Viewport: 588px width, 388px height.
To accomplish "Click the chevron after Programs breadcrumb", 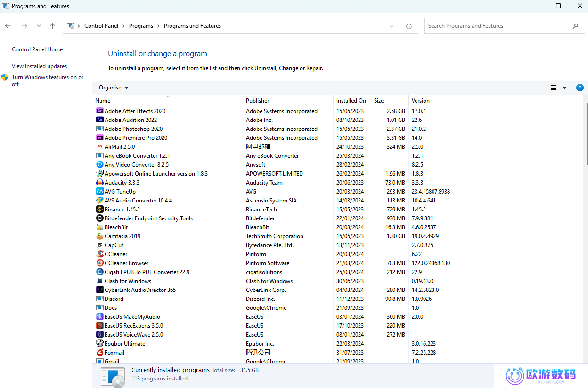I will click(159, 26).
